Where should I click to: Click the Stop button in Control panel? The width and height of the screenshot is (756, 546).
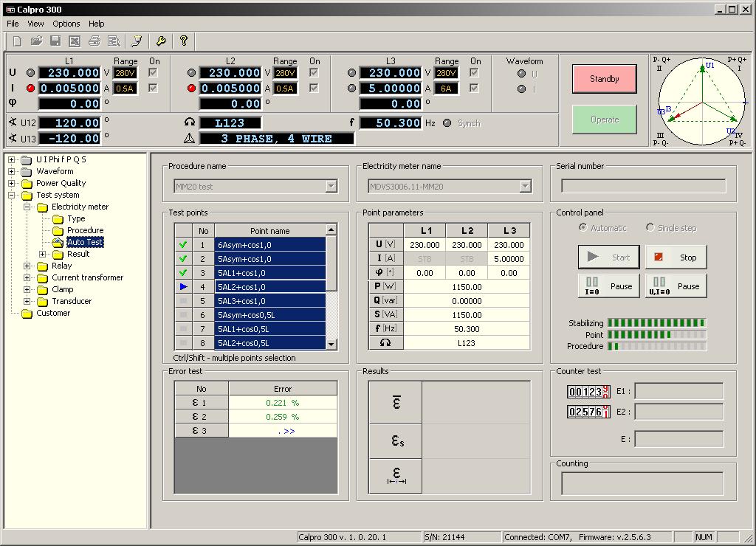coord(676,258)
